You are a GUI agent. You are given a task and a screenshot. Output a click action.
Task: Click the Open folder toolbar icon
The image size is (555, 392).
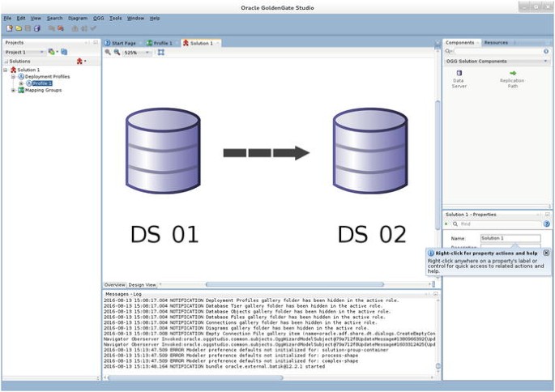pos(18,28)
